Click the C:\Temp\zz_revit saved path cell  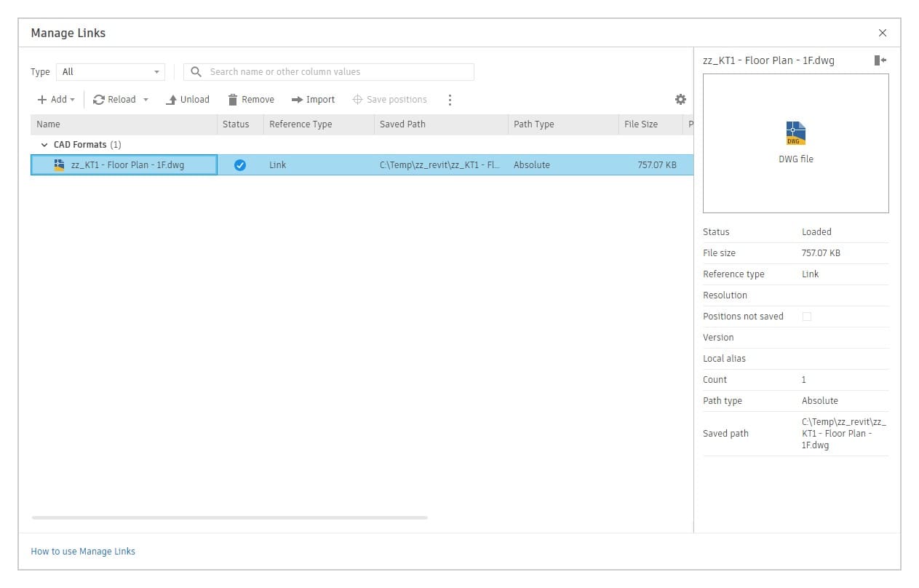coord(441,165)
